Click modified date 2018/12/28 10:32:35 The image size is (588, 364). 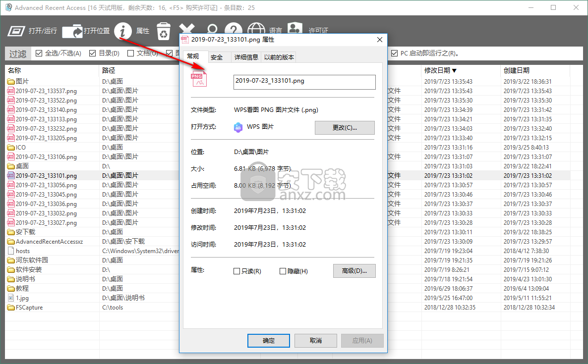[x=450, y=308]
